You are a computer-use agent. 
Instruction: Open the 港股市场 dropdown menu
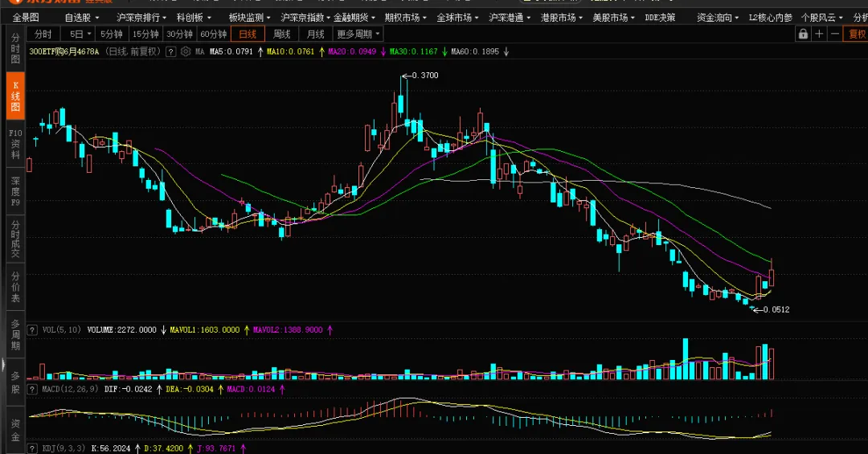click(x=562, y=18)
